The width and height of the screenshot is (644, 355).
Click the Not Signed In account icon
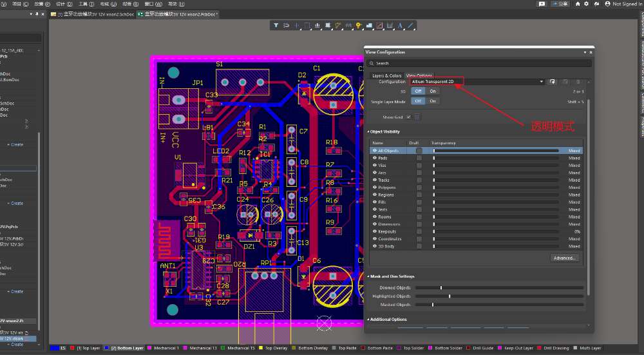(607, 4)
